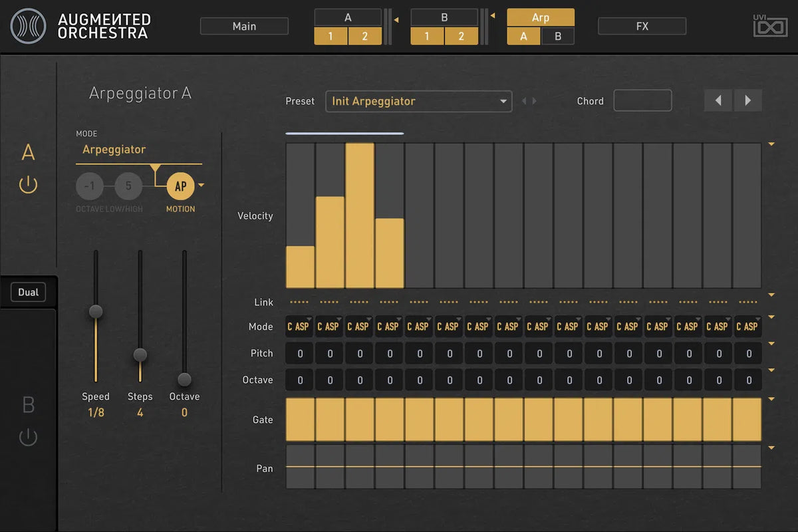The width and height of the screenshot is (798, 532).
Task: Open the Motion dropdown arrow beside AP
Action: (x=201, y=186)
